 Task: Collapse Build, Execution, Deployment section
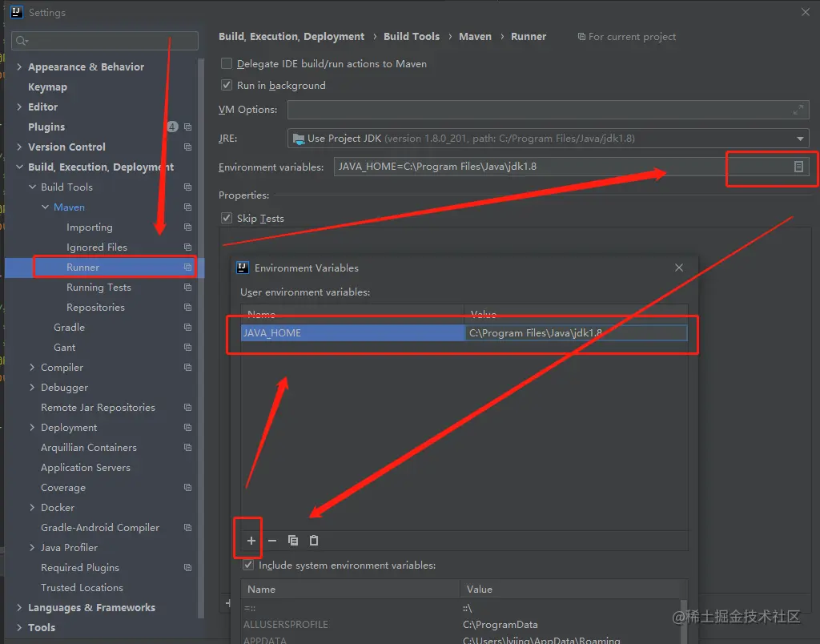click(19, 167)
